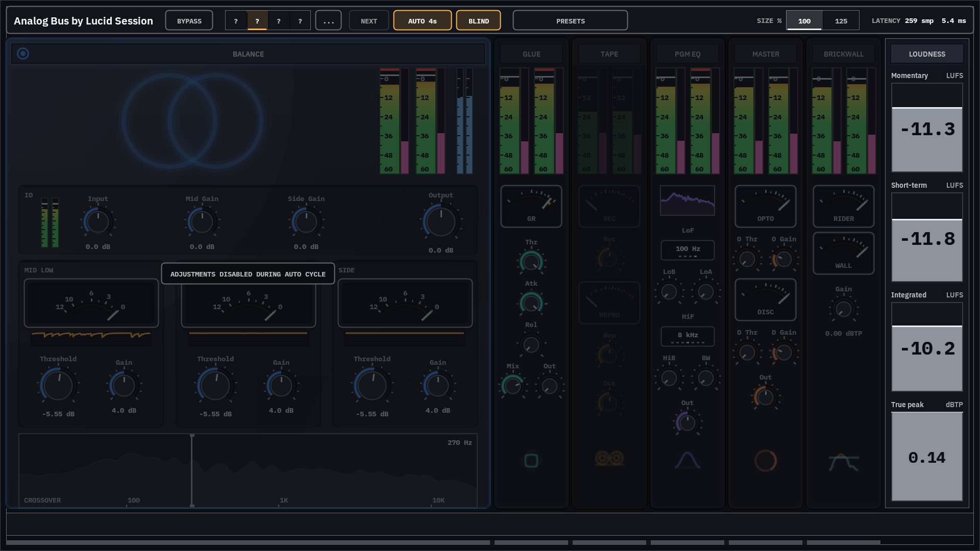This screenshot has width=980, height=551.
Task: Select the 125 size option
Action: tap(841, 20)
